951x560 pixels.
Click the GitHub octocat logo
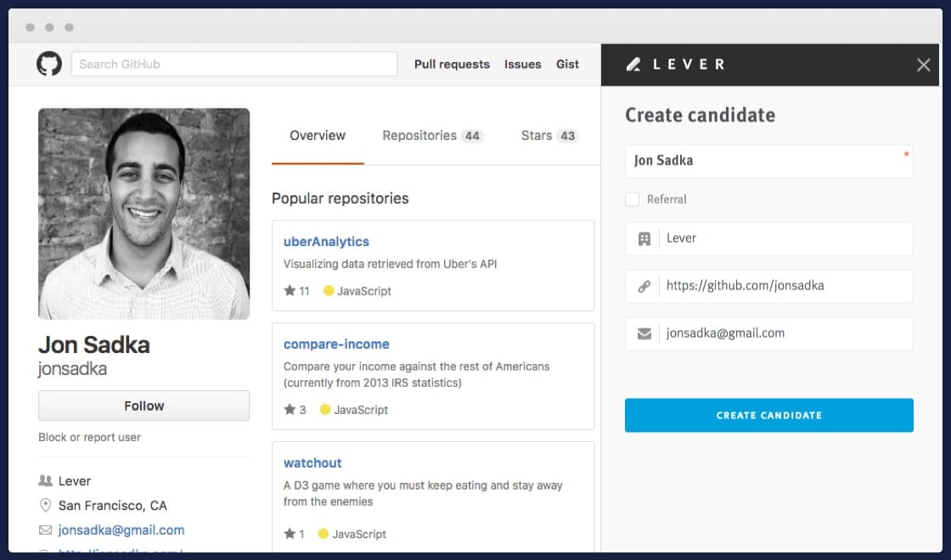coord(49,64)
